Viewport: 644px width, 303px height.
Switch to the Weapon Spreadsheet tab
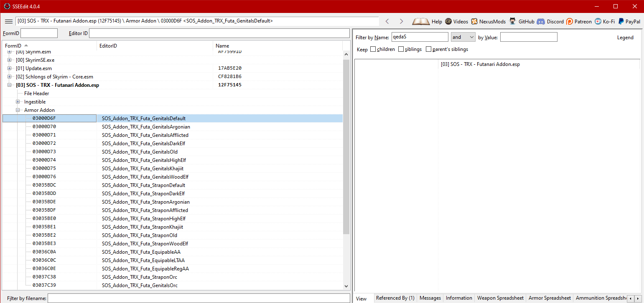pos(500,298)
